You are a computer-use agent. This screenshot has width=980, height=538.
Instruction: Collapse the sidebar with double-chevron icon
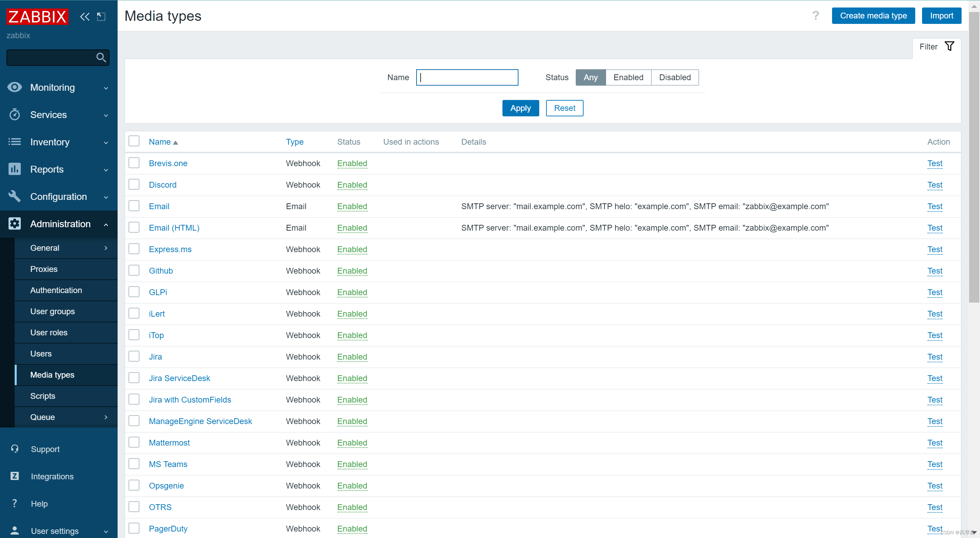pos(85,16)
